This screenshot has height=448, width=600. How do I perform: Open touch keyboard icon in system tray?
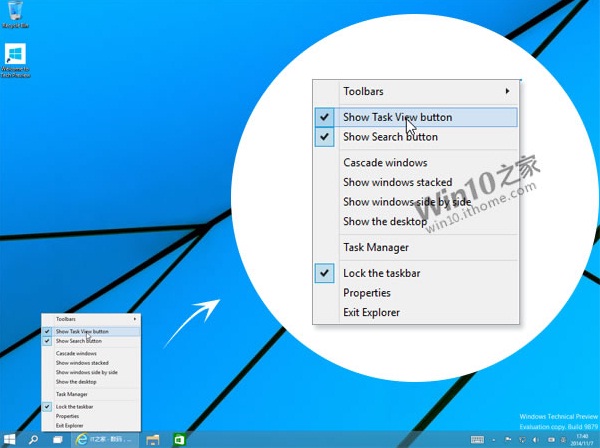[x=477, y=440]
